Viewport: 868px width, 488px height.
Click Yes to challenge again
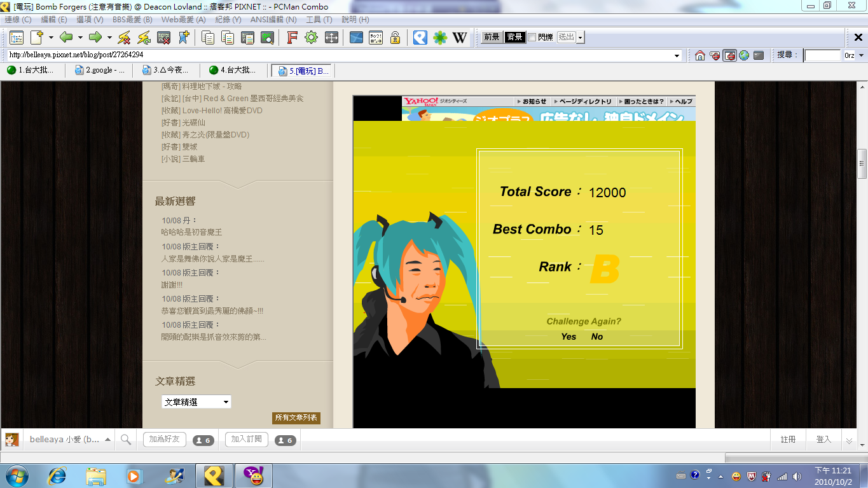pyautogui.click(x=568, y=337)
